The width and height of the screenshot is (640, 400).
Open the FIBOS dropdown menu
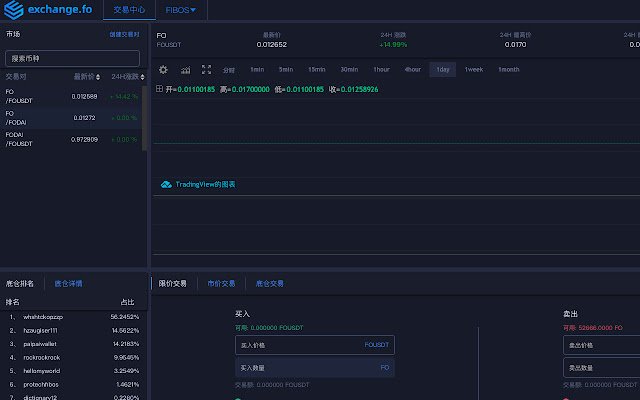[x=180, y=10]
